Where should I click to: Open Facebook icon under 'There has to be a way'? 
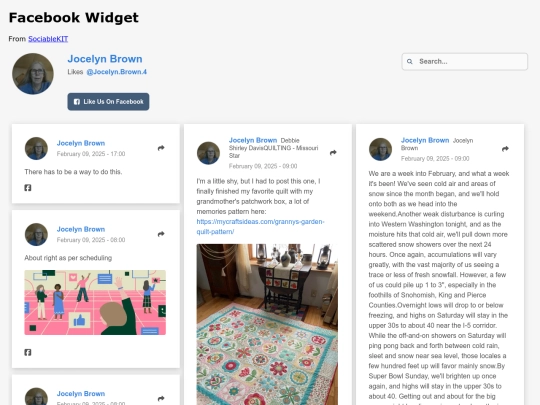[x=28, y=188]
